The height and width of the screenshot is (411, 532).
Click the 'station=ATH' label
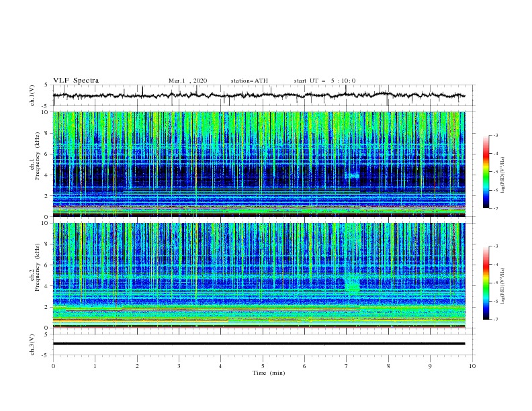coord(249,81)
